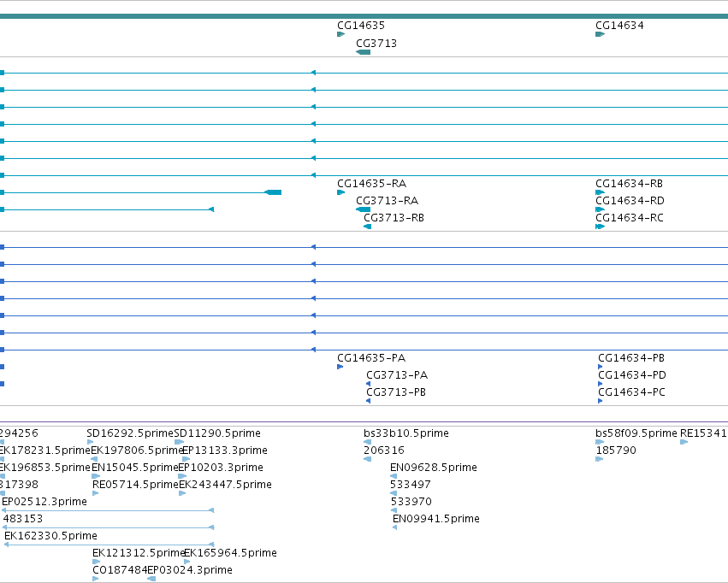Select protein CG3713-PA label
Image resolution: width=728 pixels, height=583 pixels.
(x=396, y=375)
